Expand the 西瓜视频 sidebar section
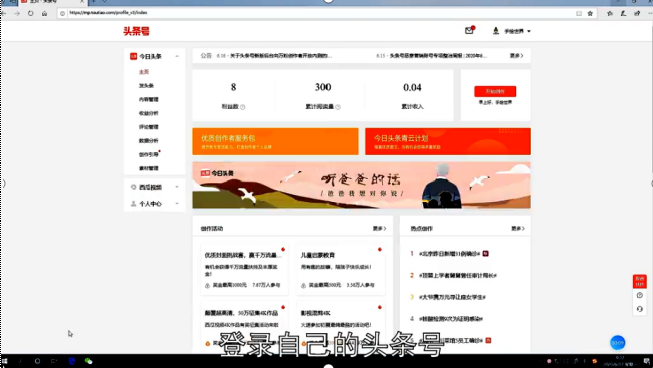The height and width of the screenshot is (368, 653). [x=177, y=187]
